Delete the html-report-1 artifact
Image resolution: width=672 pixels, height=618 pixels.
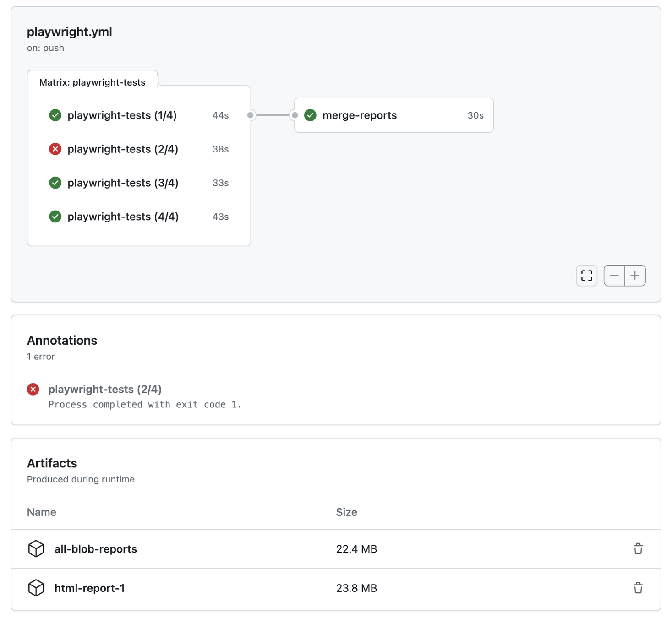coord(638,588)
